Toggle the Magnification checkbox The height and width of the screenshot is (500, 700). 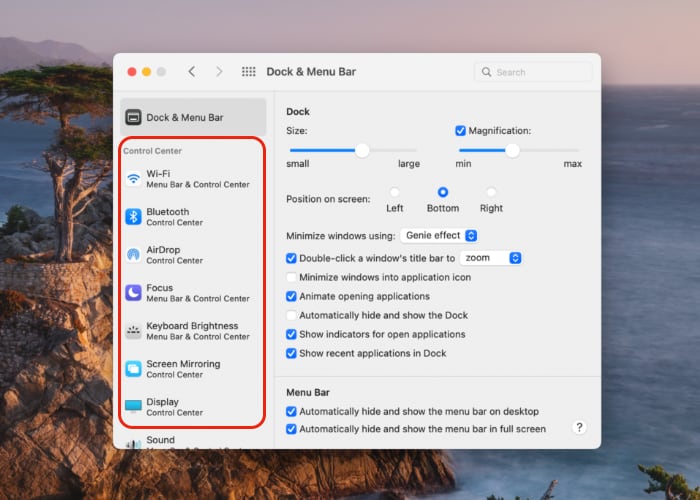[460, 131]
